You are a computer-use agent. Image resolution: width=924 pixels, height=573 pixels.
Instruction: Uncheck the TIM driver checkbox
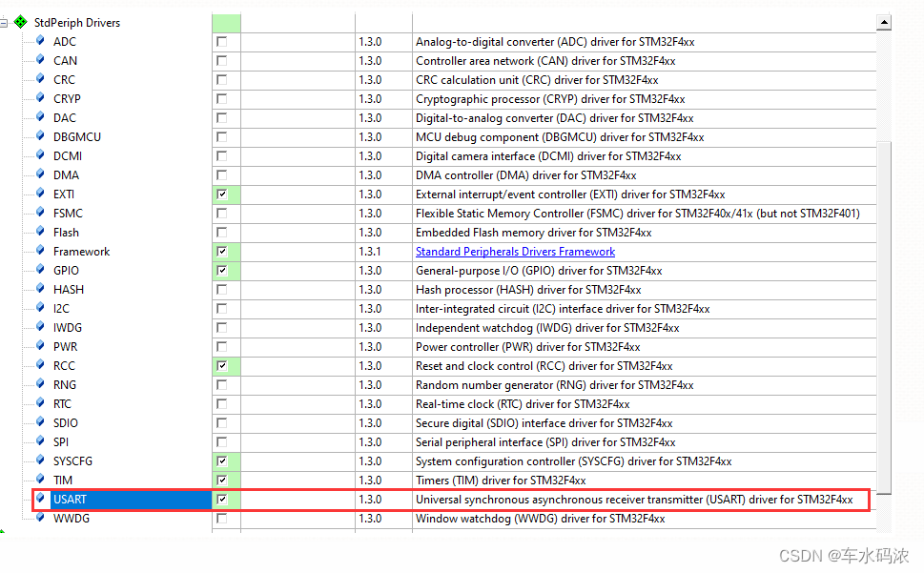click(221, 480)
